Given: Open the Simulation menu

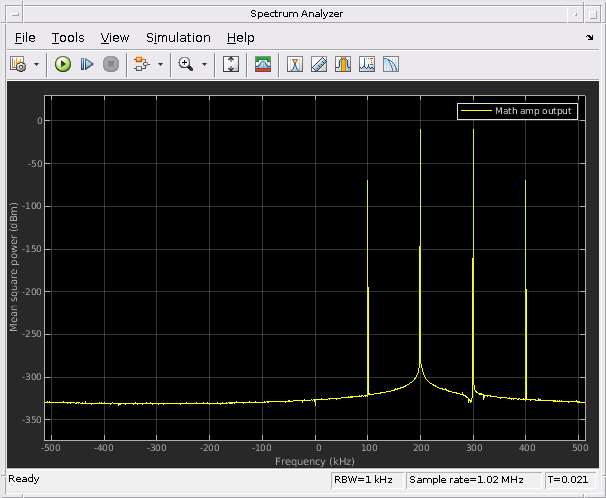Looking at the screenshot, I should click(178, 38).
